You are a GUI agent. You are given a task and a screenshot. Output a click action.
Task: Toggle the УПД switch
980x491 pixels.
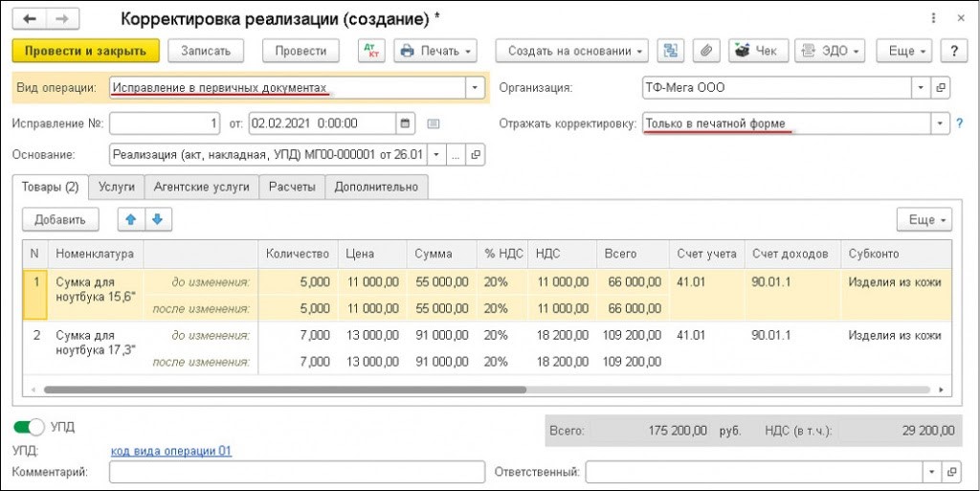point(29,427)
